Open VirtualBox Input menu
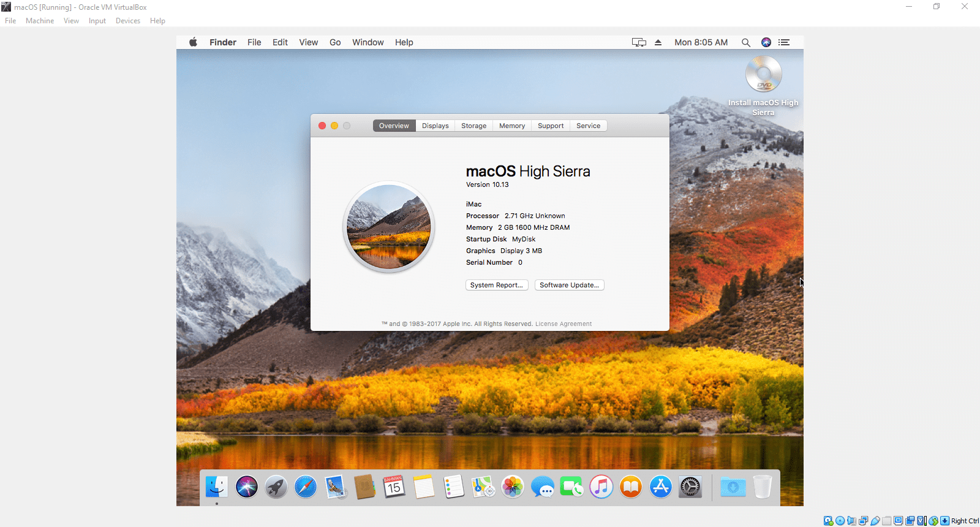Screen dimensions: 980x527 coord(97,21)
